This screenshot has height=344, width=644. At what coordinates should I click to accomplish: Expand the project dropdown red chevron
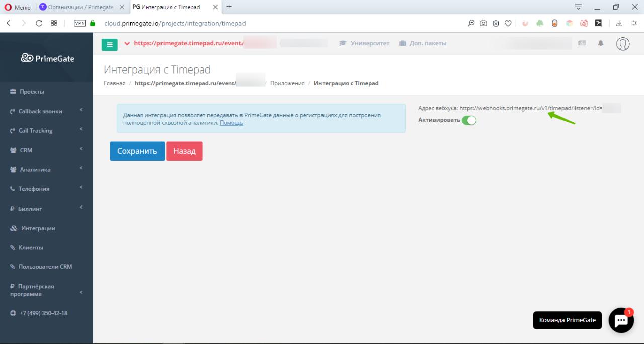(127, 43)
